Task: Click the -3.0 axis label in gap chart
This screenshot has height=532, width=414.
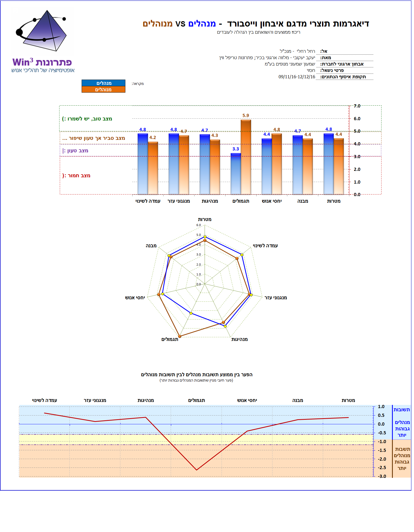Action: (382, 476)
